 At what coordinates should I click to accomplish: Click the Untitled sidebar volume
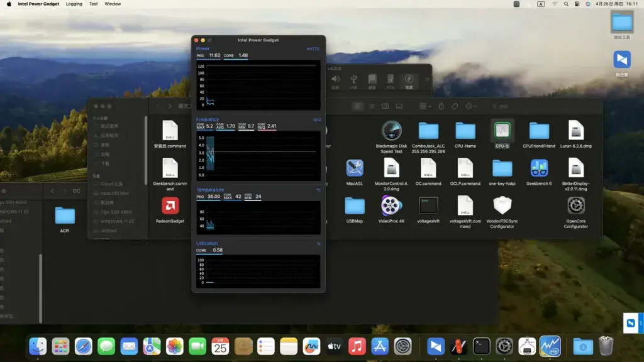pos(108,231)
